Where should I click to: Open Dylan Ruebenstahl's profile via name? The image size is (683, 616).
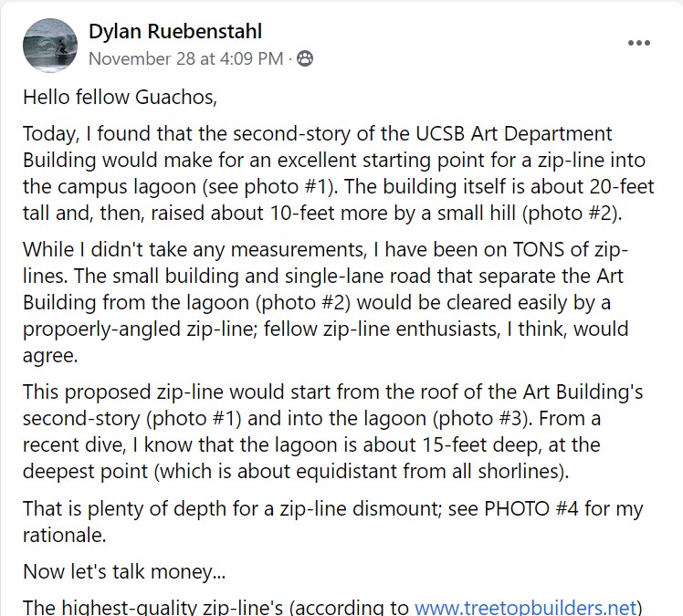pyautogui.click(x=174, y=32)
